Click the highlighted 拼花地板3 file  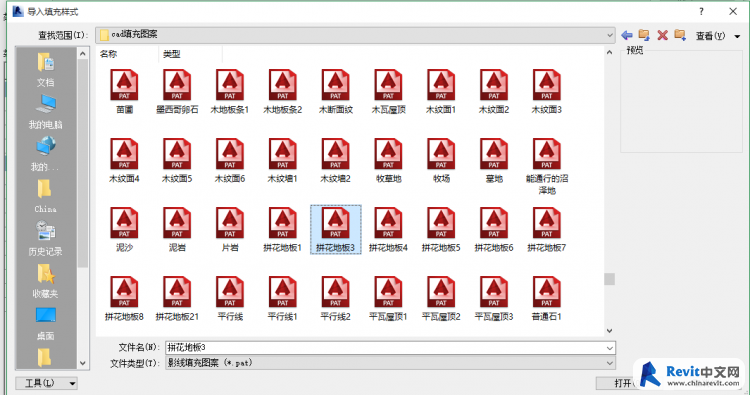click(336, 230)
